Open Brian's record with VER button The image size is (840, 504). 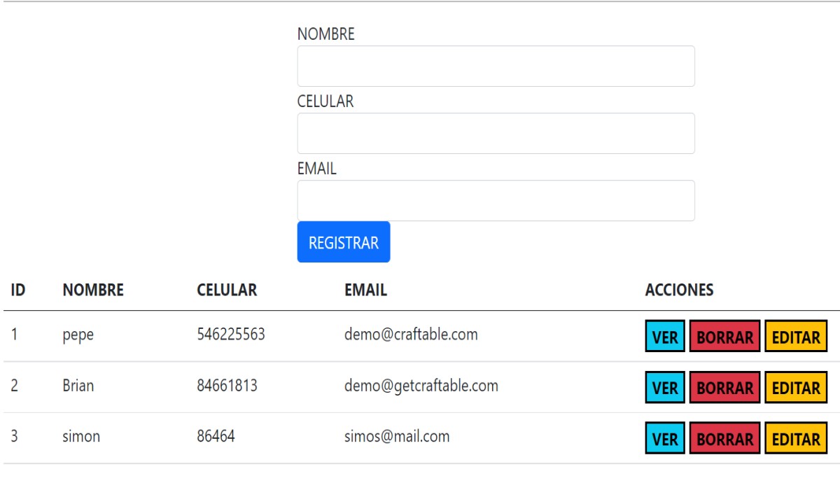click(665, 388)
